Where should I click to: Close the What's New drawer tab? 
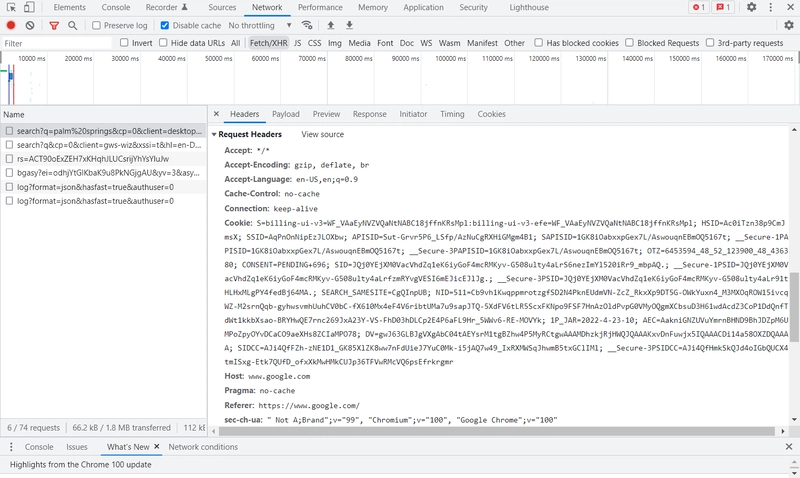pos(157,446)
